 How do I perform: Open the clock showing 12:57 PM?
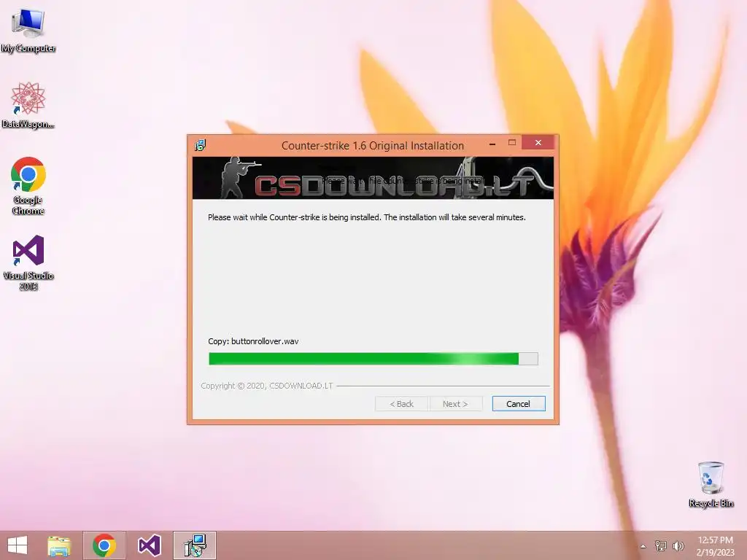point(715,545)
